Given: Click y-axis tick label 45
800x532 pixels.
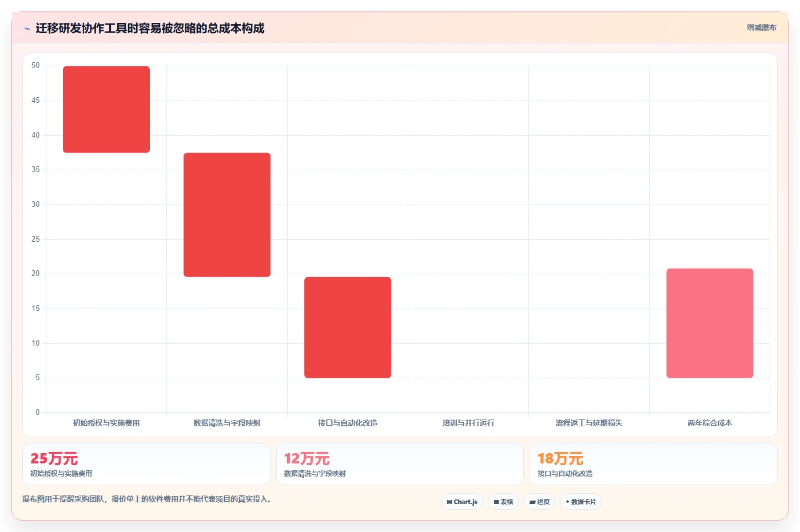Looking at the screenshot, I should (35, 101).
